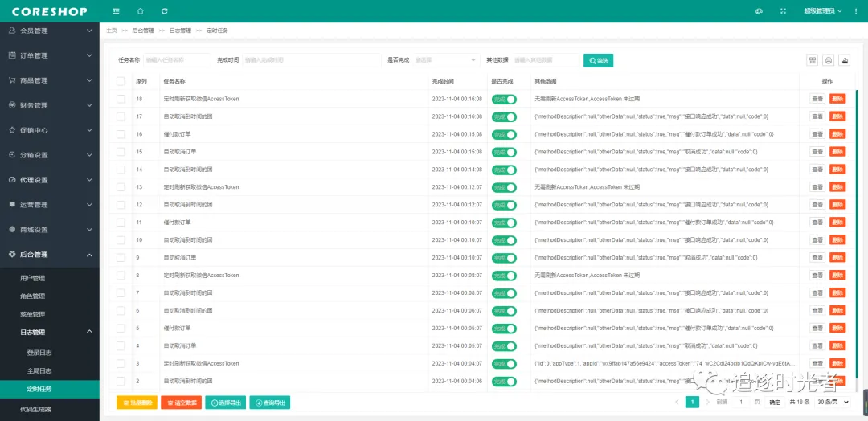Collapse the 后台管理 menu chevron
Viewport: 868px width, 421px height.
coord(89,255)
